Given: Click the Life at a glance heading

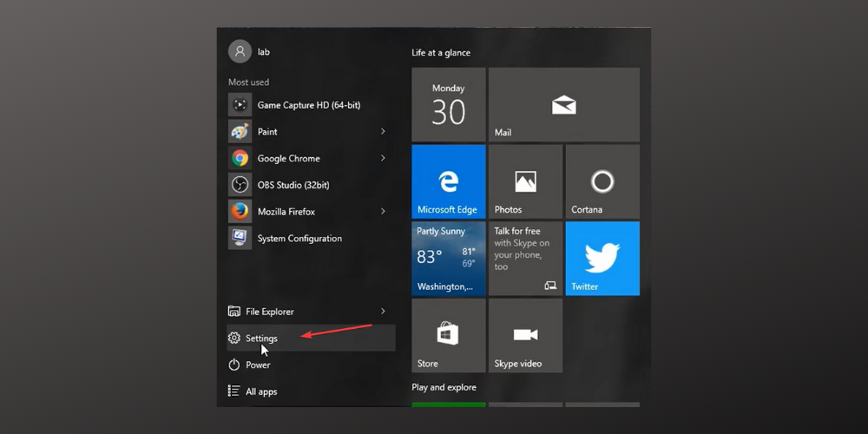Looking at the screenshot, I should 441,53.
